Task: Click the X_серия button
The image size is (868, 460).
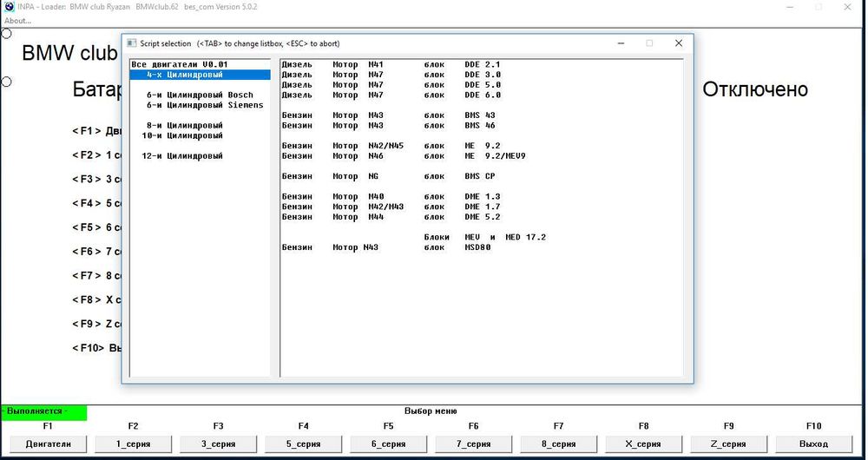Action: pos(644,444)
